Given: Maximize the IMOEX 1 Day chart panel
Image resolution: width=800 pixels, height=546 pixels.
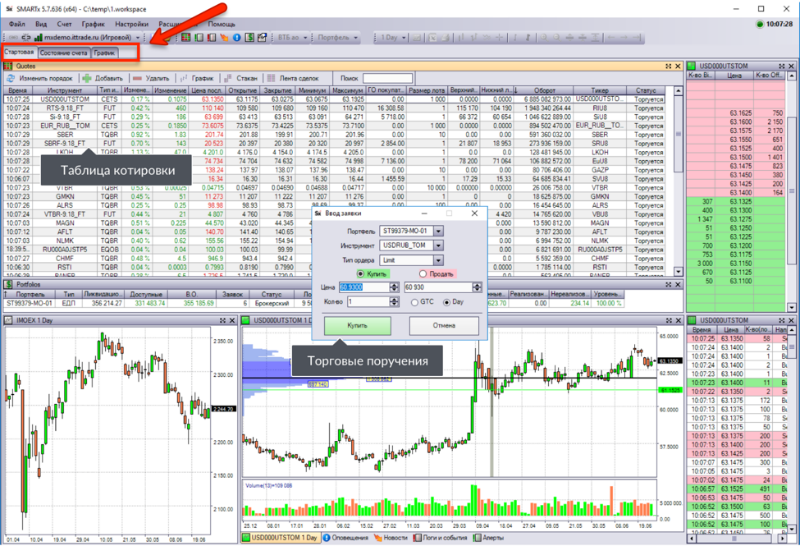Looking at the screenshot, I should pyautogui.click(x=222, y=320).
